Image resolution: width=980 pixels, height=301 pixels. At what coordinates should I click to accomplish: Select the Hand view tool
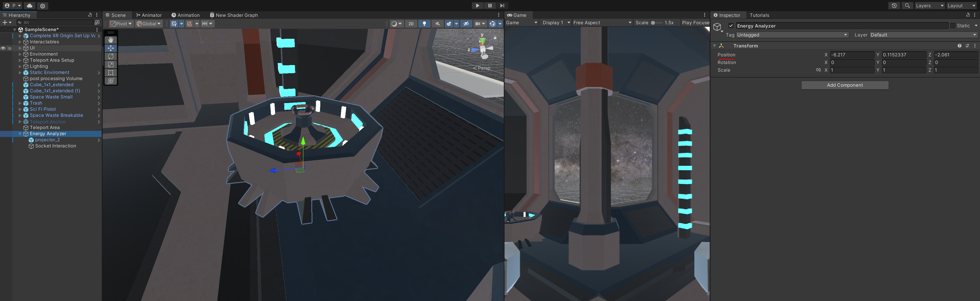(111, 40)
